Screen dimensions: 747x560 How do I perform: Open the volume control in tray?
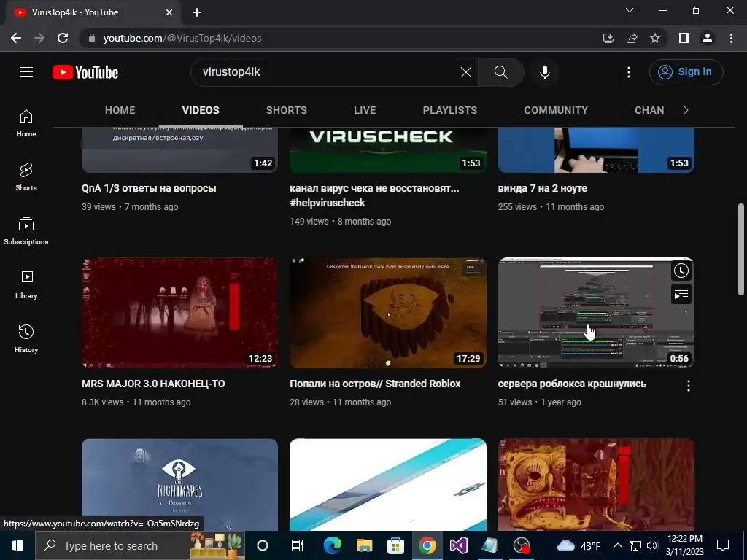(x=652, y=545)
